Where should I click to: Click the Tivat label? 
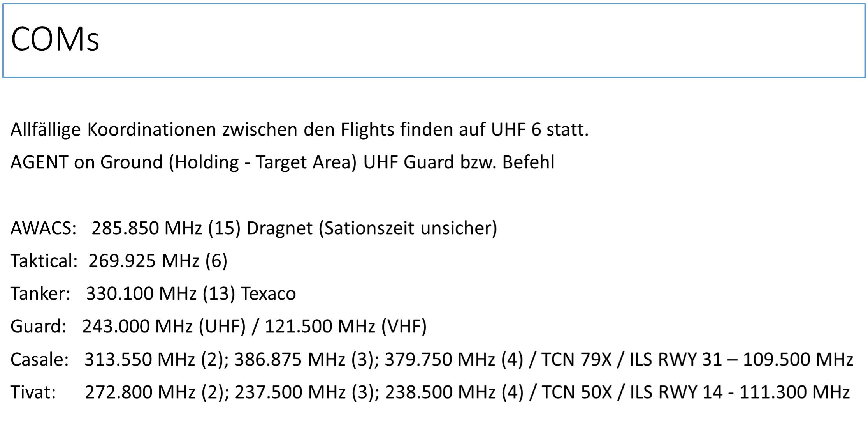coord(33,392)
